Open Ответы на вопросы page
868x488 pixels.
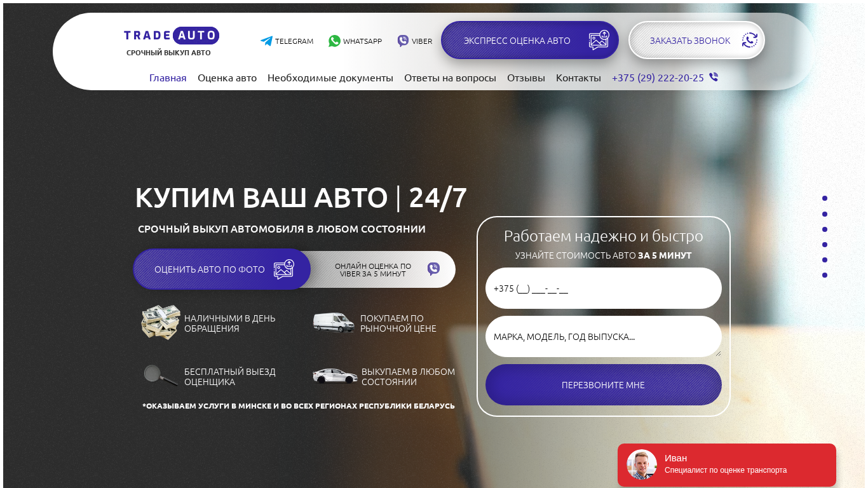(450, 78)
